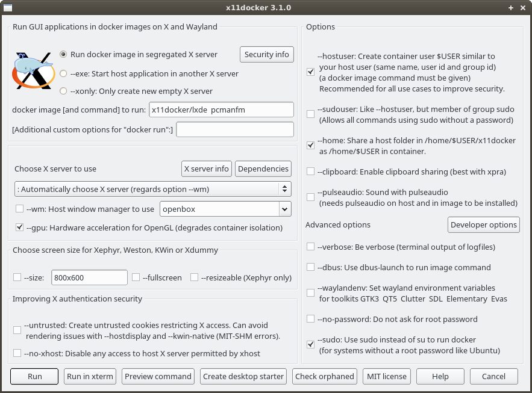View the MIT license

tap(387, 376)
